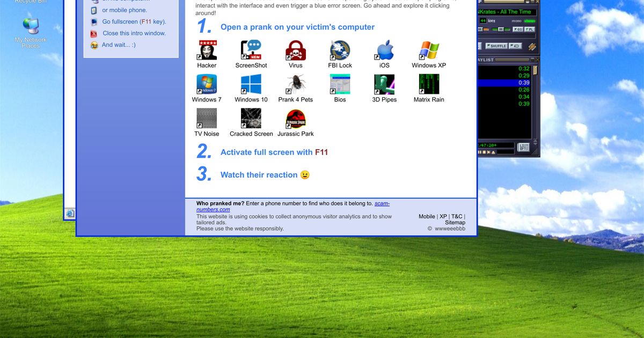This screenshot has height=338, width=644.
Task: Click the 'All The Time' song title display
Action: (507, 12)
